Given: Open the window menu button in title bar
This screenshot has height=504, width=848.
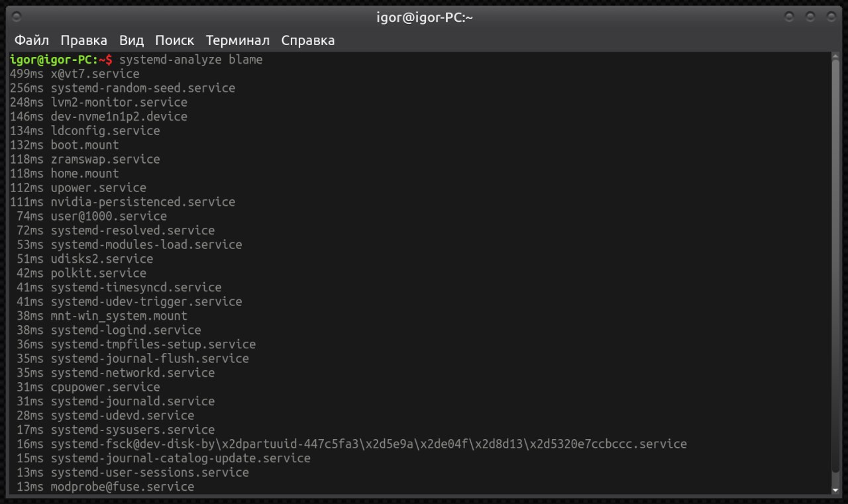Looking at the screenshot, I should tap(17, 15).
